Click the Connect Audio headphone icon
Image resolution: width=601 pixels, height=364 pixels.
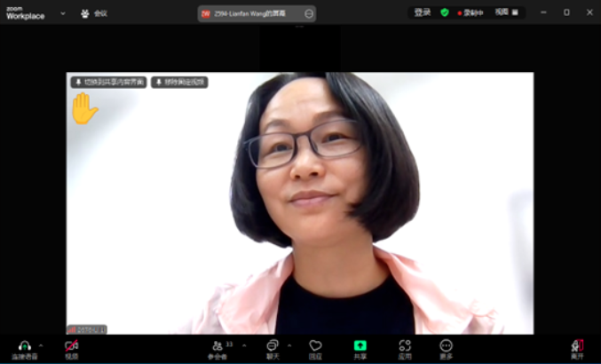click(x=24, y=345)
